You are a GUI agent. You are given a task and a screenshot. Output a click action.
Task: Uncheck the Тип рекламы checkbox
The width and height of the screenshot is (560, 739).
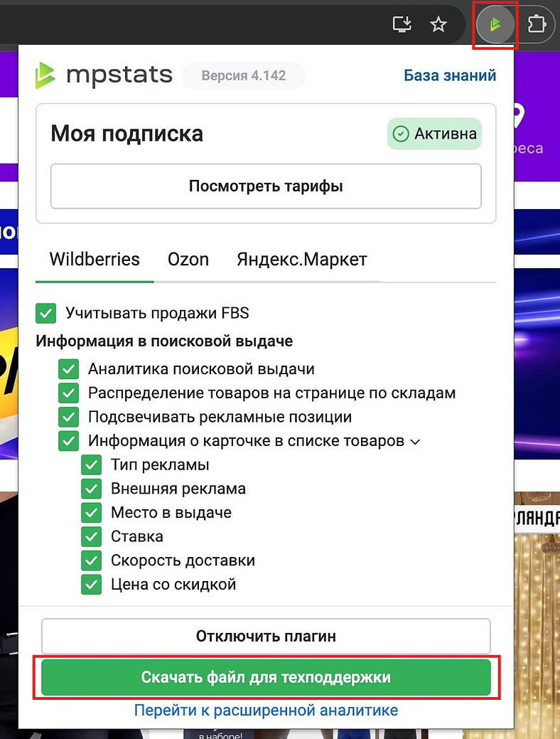(x=92, y=465)
